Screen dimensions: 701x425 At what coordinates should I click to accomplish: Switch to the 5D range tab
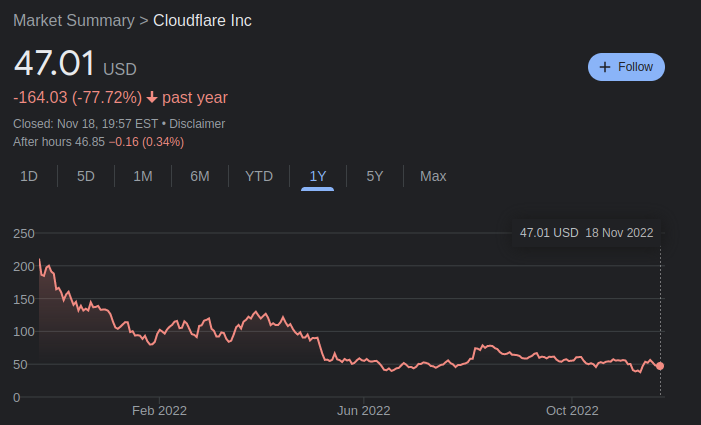(85, 176)
